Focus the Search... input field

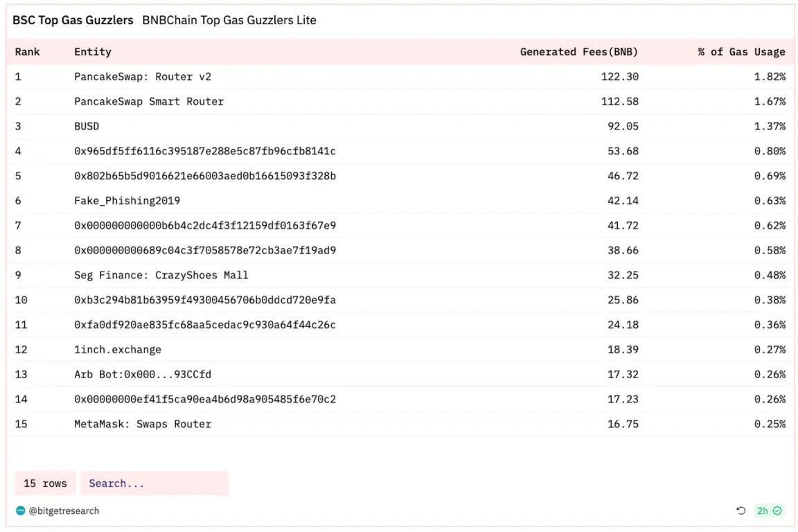click(x=154, y=483)
